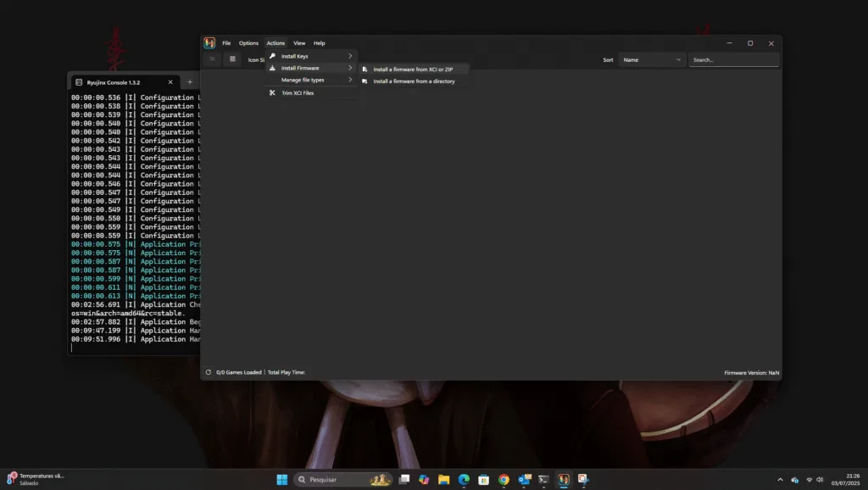868x490 pixels.
Task: Open the File menu
Action: click(226, 43)
